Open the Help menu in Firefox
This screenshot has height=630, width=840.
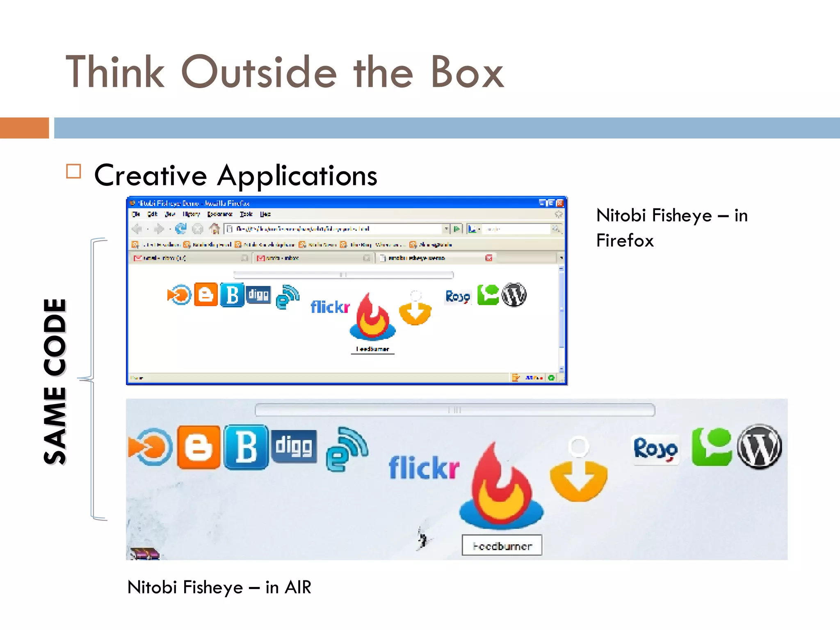[265, 214]
